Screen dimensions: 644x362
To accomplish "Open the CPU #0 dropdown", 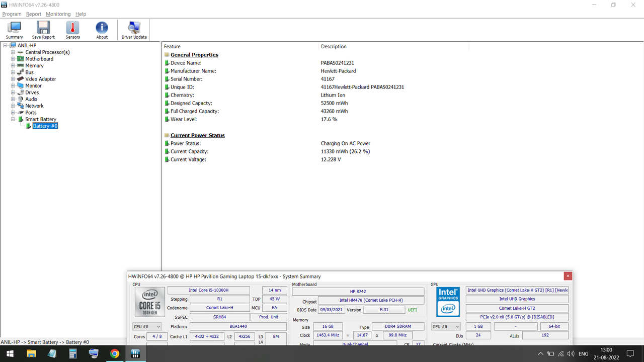I will point(147,326).
